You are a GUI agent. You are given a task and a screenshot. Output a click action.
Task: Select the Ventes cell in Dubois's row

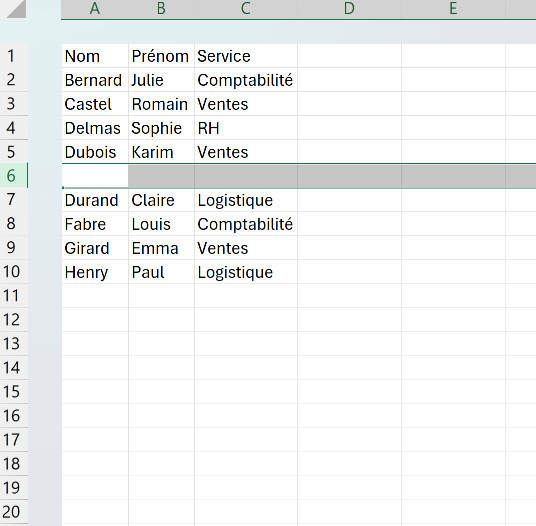pyautogui.click(x=246, y=152)
